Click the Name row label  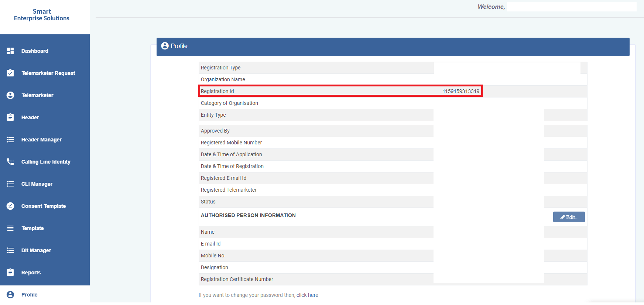click(208, 232)
